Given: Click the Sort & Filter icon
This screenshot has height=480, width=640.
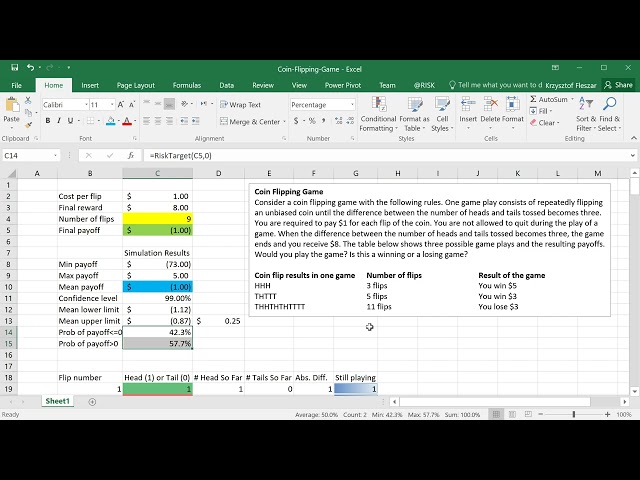Looking at the screenshot, I should [x=586, y=104].
